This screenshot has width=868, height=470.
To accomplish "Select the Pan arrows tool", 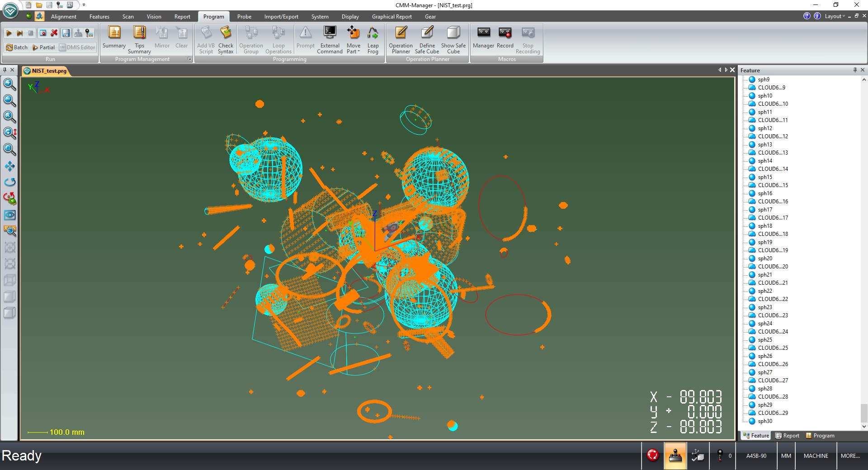I will (9, 166).
